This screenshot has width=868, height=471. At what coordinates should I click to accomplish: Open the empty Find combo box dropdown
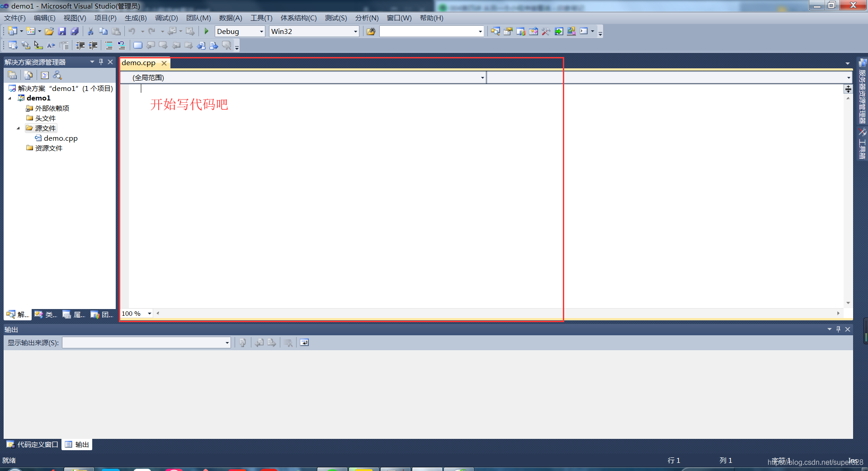tap(480, 31)
